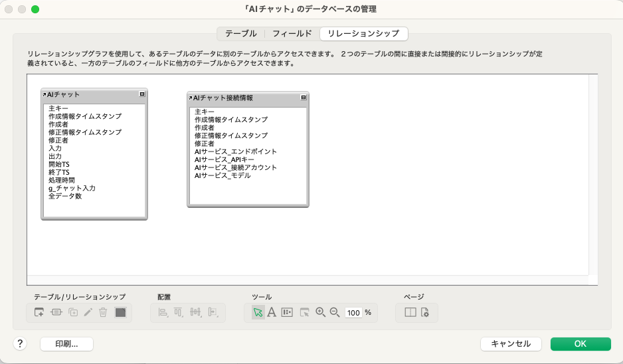This screenshot has width=623, height=364.
Task: Collapse the AIチャット table box
Action: [142, 94]
